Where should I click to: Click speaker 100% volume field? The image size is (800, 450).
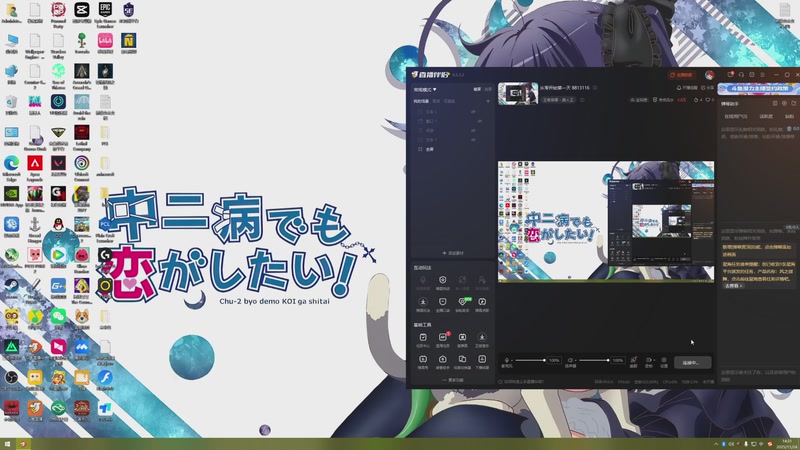click(x=618, y=360)
